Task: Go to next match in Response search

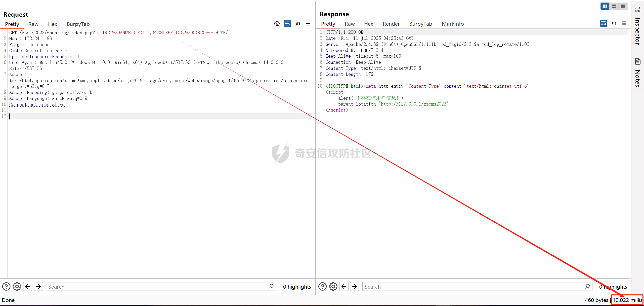Action: [355, 287]
